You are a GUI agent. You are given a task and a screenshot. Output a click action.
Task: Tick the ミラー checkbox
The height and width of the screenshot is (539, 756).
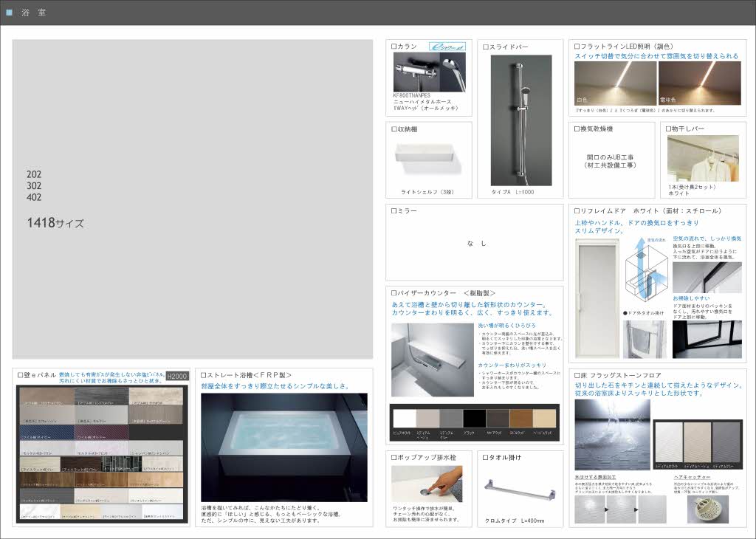(394, 211)
